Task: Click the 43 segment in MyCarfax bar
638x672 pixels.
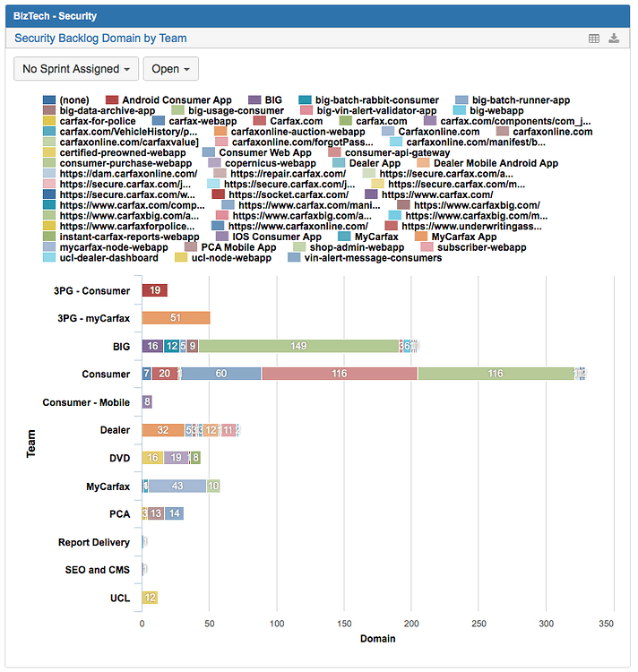Action: (x=177, y=486)
